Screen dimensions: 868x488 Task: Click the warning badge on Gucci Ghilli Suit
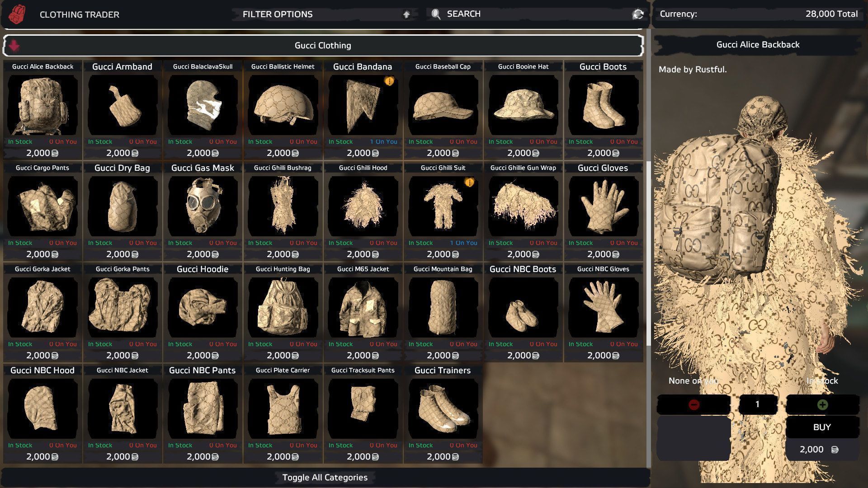coord(469,183)
